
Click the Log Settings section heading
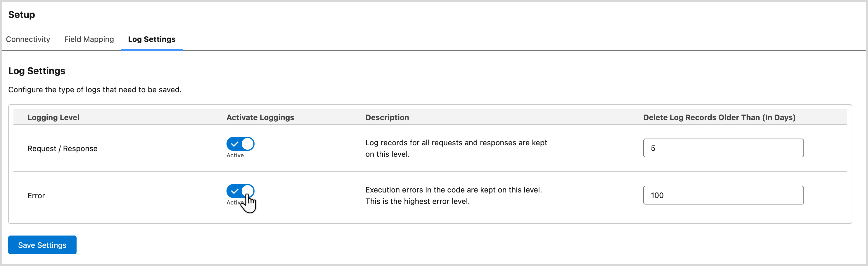pos(37,71)
